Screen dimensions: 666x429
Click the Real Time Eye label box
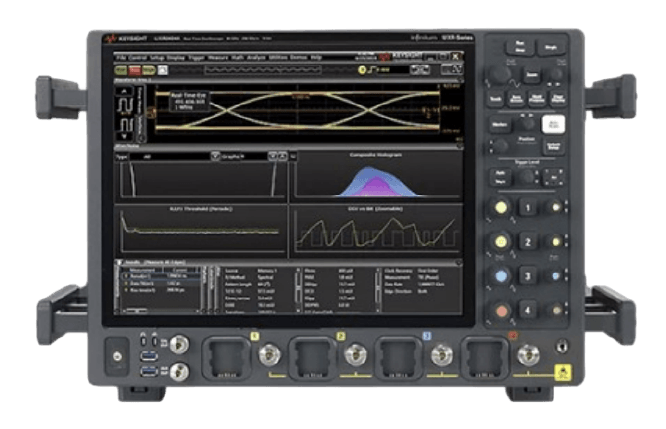coord(189,102)
